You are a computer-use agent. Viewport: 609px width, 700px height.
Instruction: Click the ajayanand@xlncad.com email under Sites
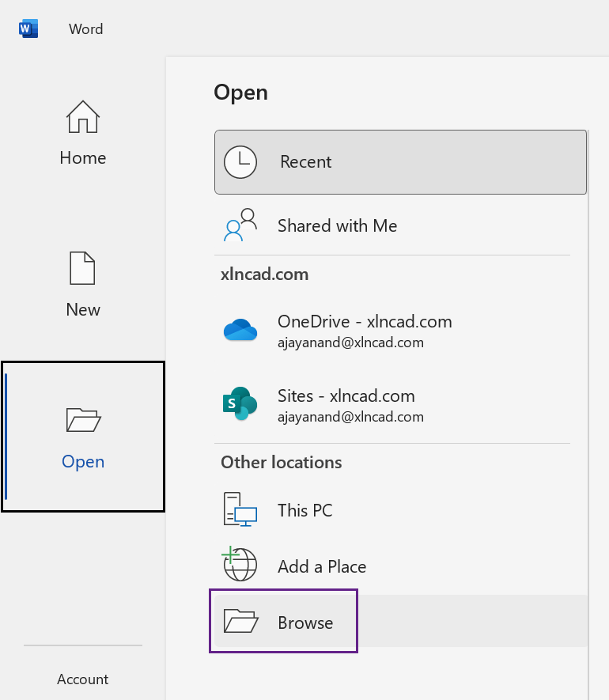(350, 417)
